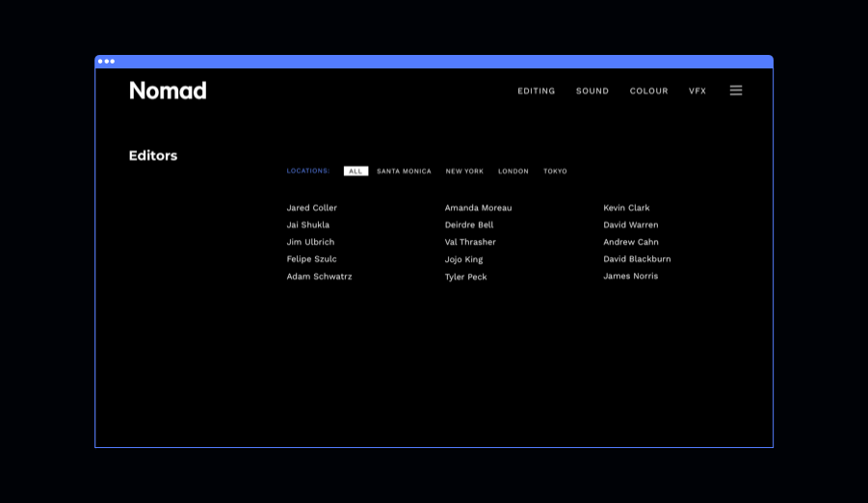This screenshot has width=868, height=503.
Task: Select editor Kevin Clark
Action: click(626, 208)
